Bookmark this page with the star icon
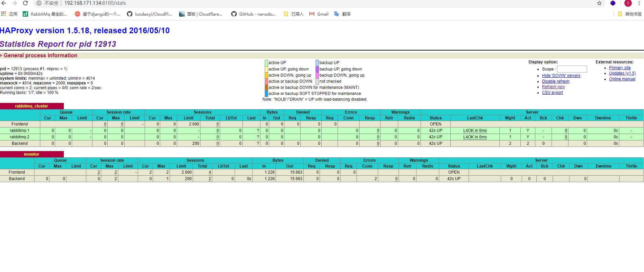Screen dimensions: 644x272 599,3
